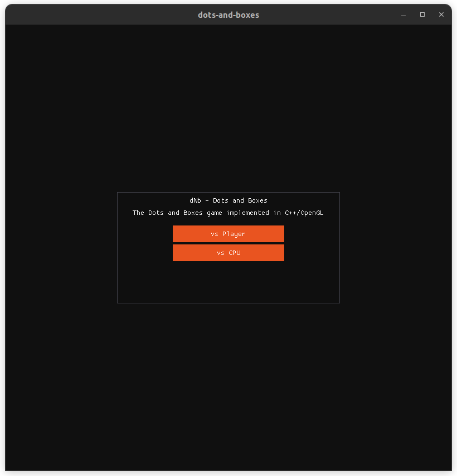The width and height of the screenshot is (457, 476).
Task: Maximize the dots-and-boxes window
Action: [x=422, y=14]
